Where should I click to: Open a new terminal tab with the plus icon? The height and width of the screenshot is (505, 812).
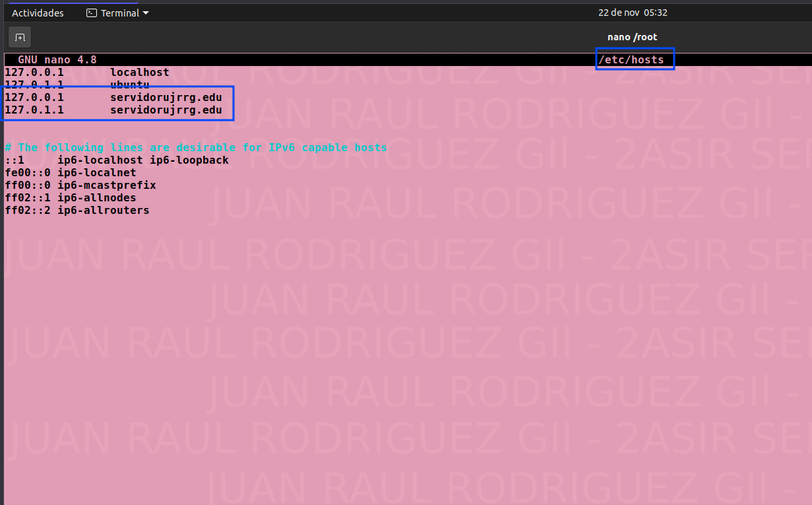coord(20,37)
